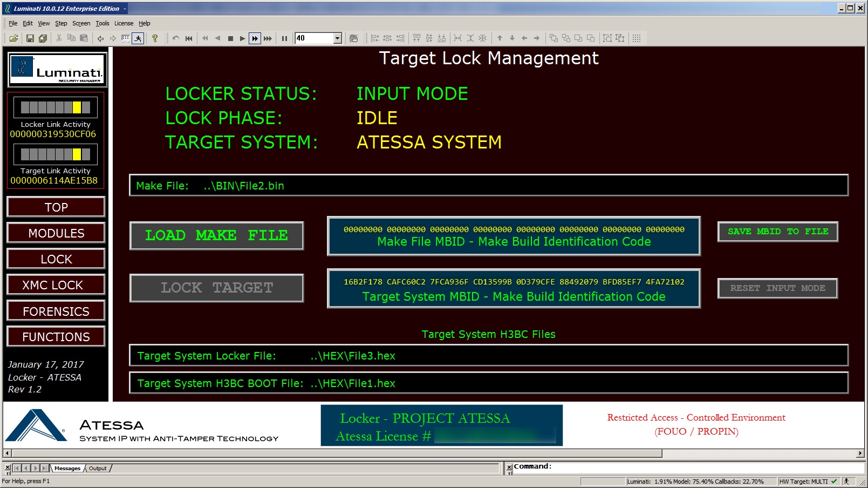Click the nudge left arrow icon
Viewport: 868px width, 488px height.
coord(524,38)
